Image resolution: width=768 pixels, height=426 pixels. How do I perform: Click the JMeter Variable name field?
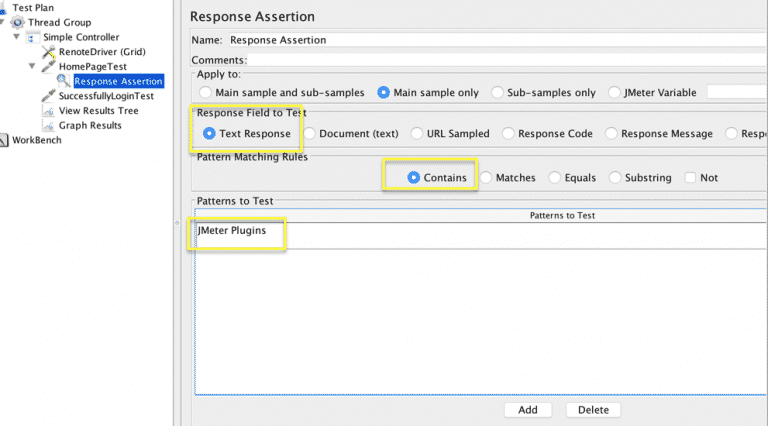[737, 93]
